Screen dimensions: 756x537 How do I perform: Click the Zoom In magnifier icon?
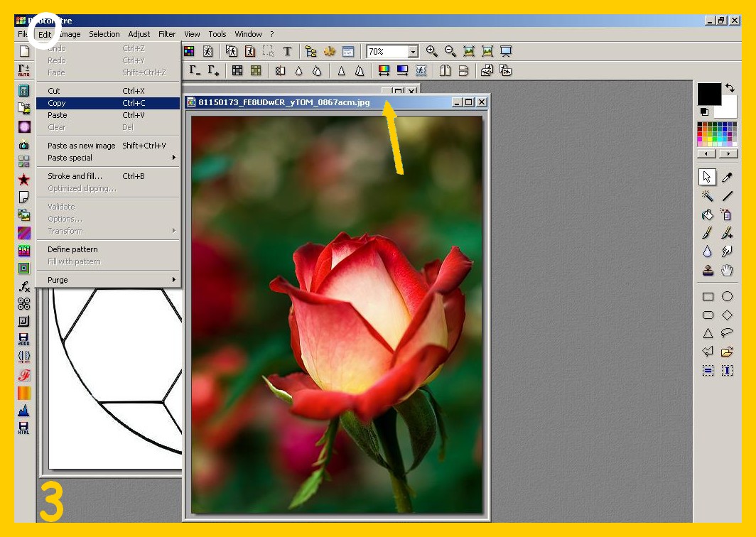tap(431, 51)
